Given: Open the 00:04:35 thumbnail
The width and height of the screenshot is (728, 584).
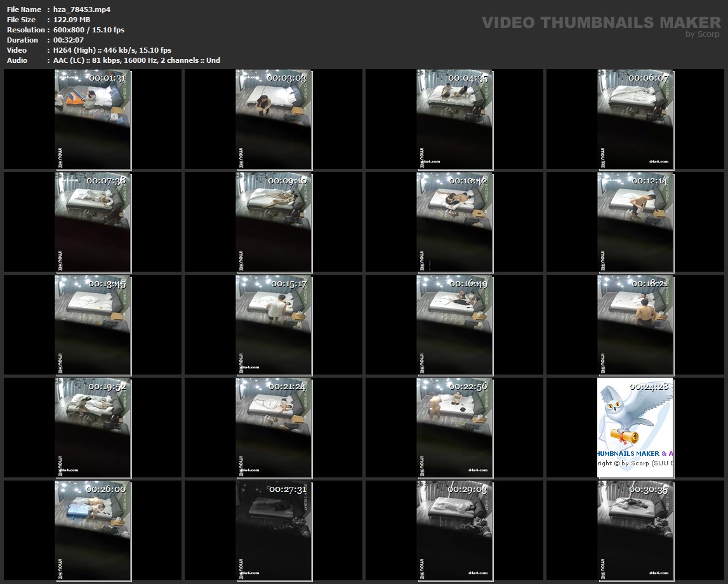Looking at the screenshot, I should [x=454, y=119].
